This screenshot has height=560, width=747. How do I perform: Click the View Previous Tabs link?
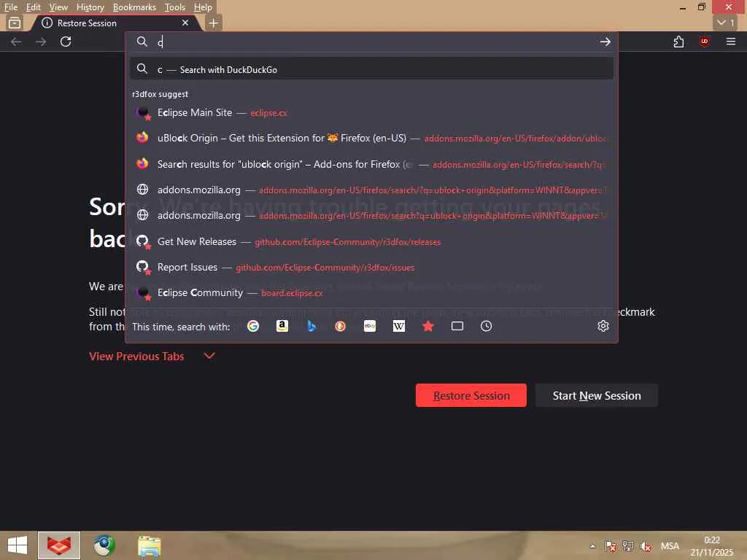(136, 356)
